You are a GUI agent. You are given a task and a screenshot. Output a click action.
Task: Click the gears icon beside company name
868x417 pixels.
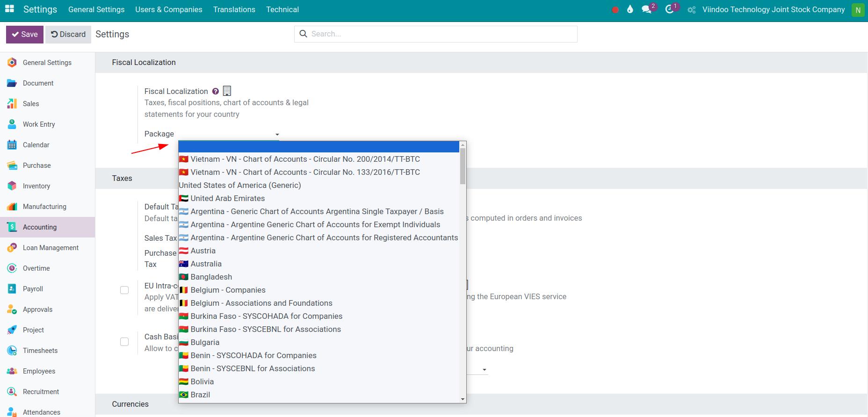pos(692,10)
